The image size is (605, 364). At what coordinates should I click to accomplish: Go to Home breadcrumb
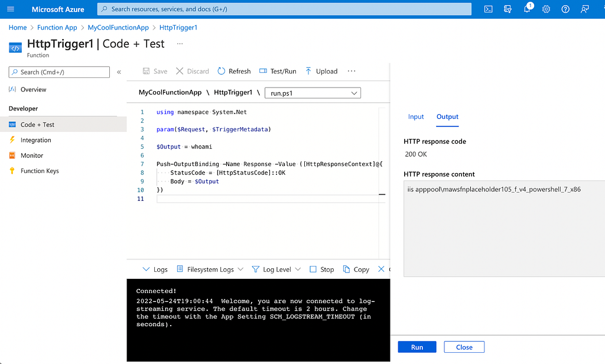18,27
